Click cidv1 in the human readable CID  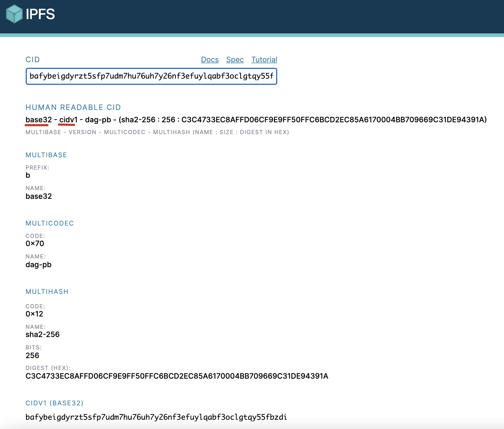tap(68, 120)
